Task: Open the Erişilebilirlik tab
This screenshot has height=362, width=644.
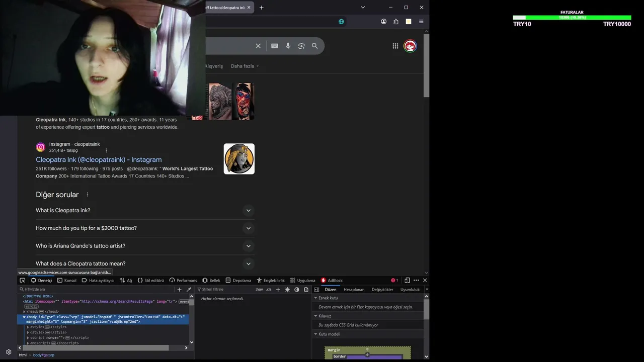Action: 270,281
